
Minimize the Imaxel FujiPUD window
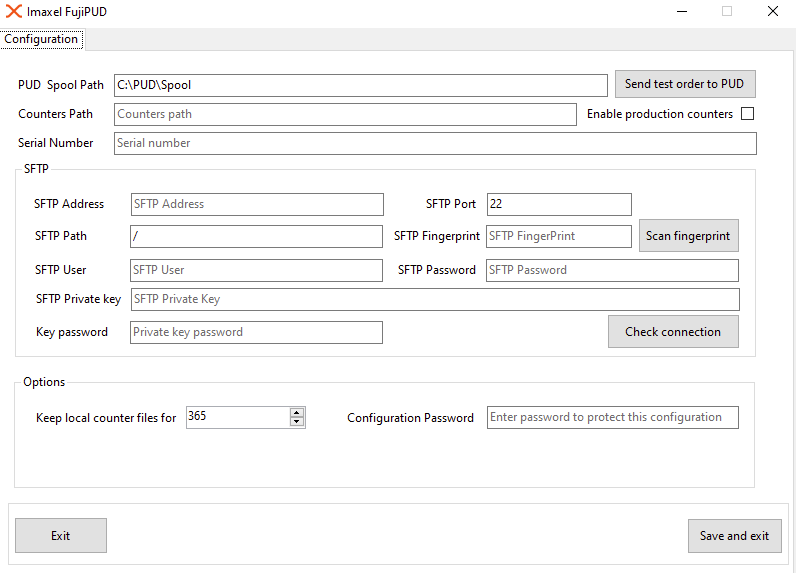pyautogui.click(x=682, y=11)
